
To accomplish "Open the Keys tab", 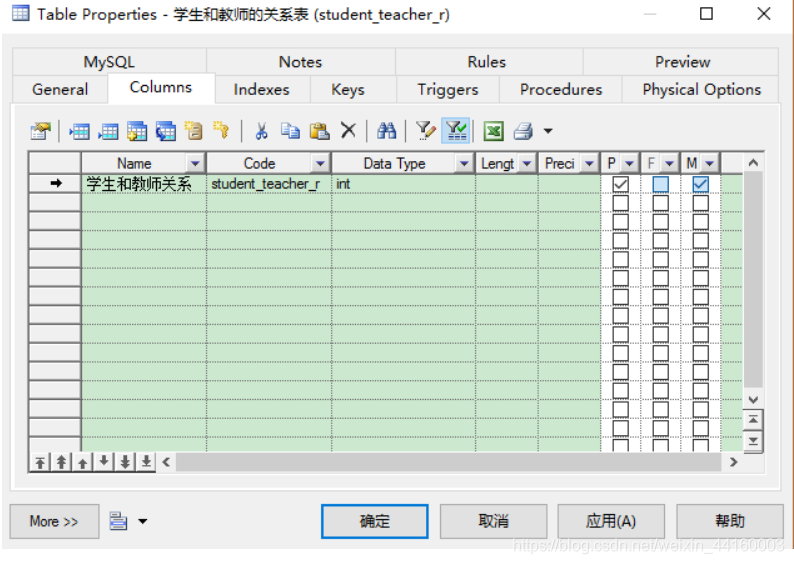I will click(x=348, y=90).
